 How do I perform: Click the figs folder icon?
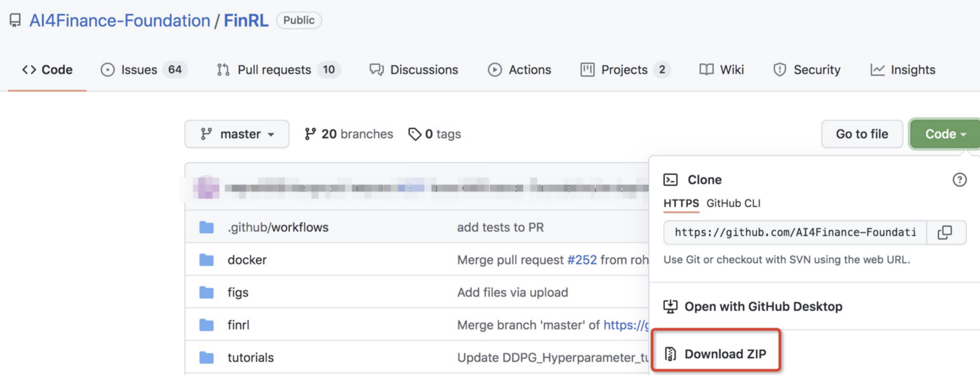206,292
